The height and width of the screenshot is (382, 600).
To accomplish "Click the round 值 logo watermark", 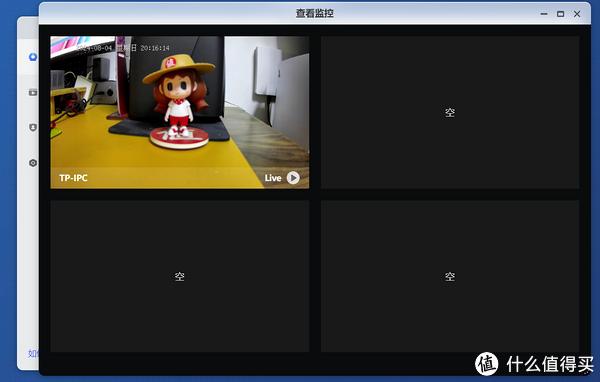I will 486,364.
